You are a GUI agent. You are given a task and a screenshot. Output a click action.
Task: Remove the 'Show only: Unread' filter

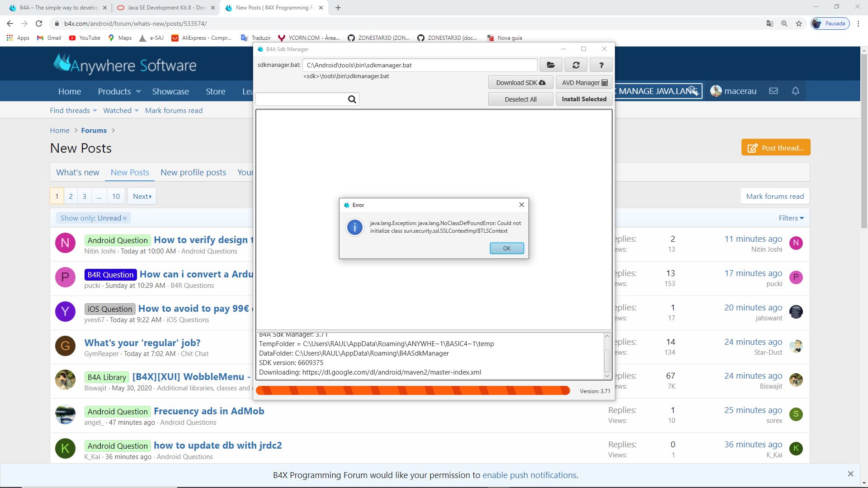coord(125,218)
